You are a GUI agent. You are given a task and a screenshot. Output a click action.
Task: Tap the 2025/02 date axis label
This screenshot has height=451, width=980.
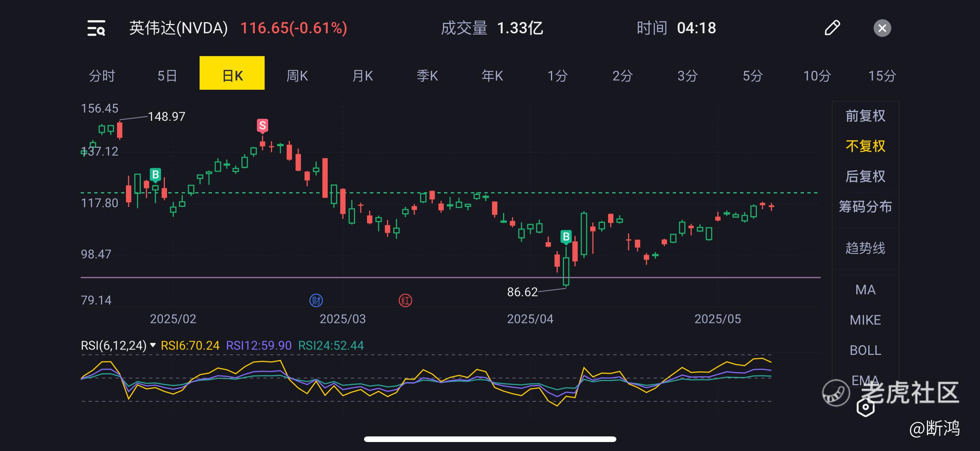click(x=173, y=319)
